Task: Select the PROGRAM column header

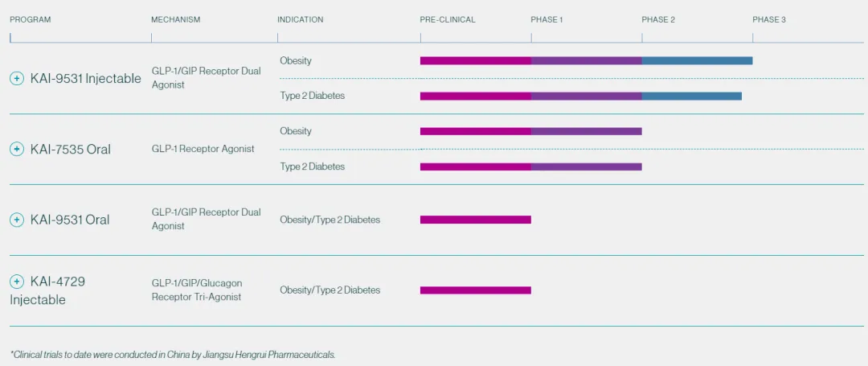Action: click(x=31, y=19)
